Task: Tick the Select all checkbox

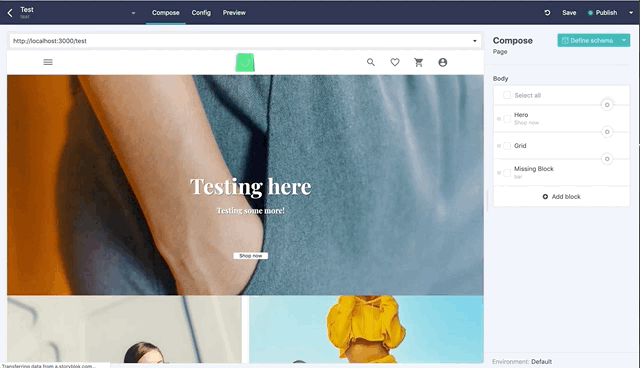Action: [x=507, y=95]
